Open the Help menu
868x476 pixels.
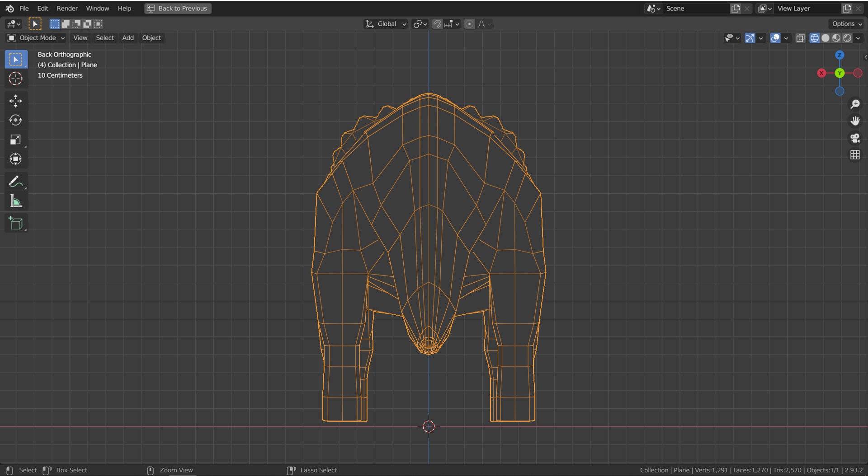pyautogui.click(x=124, y=8)
